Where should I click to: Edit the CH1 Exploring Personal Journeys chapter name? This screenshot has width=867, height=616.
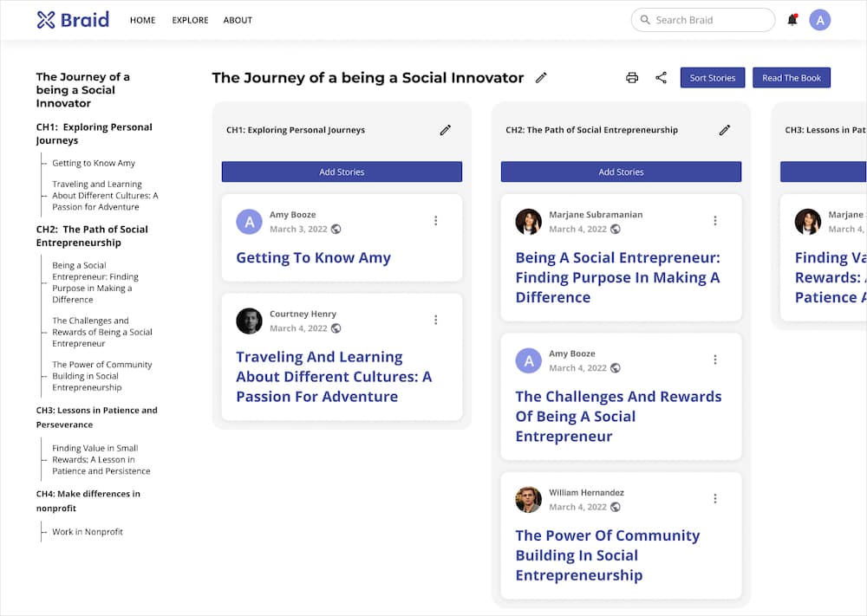tap(445, 130)
